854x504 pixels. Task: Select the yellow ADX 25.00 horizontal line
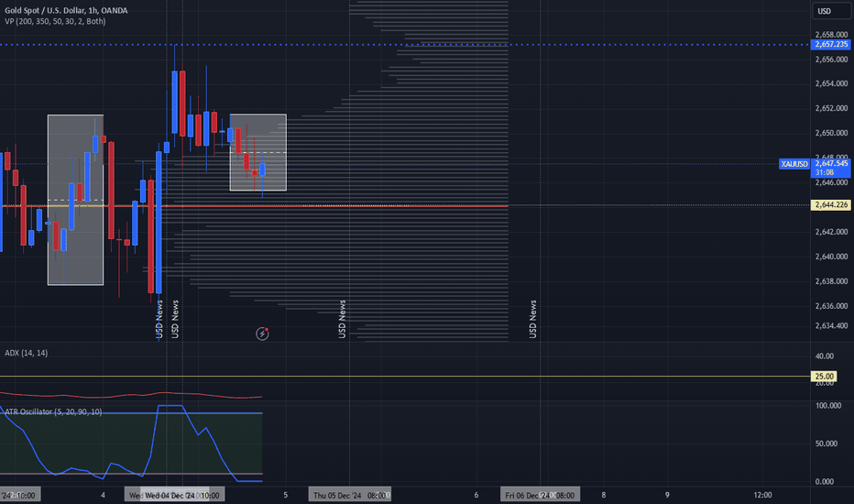405,376
